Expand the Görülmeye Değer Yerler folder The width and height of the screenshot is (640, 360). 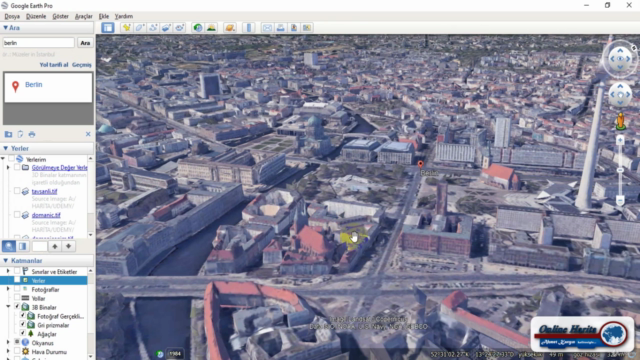pyautogui.click(x=8, y=167)
